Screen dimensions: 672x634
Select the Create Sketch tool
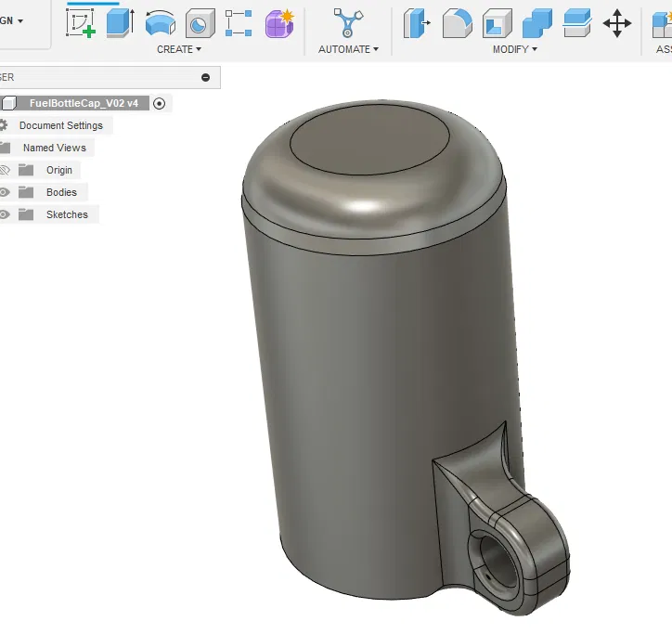coord(80,23)
